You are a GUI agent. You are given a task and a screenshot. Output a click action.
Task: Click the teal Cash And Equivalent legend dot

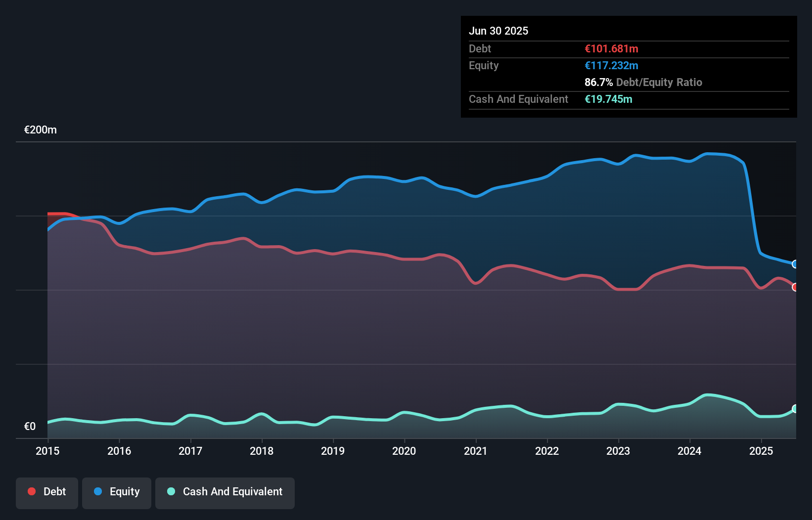click(170, 491)
